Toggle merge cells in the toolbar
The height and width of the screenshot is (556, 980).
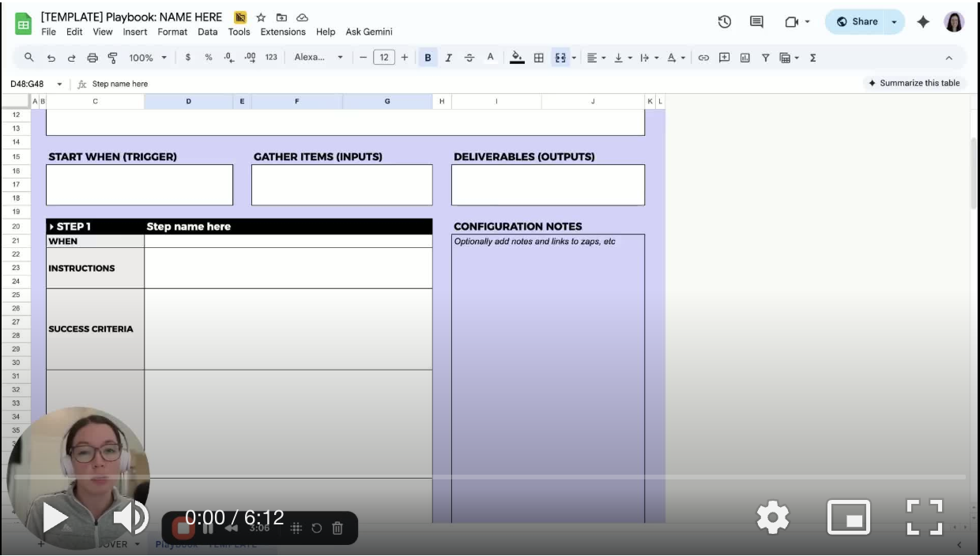561,57
